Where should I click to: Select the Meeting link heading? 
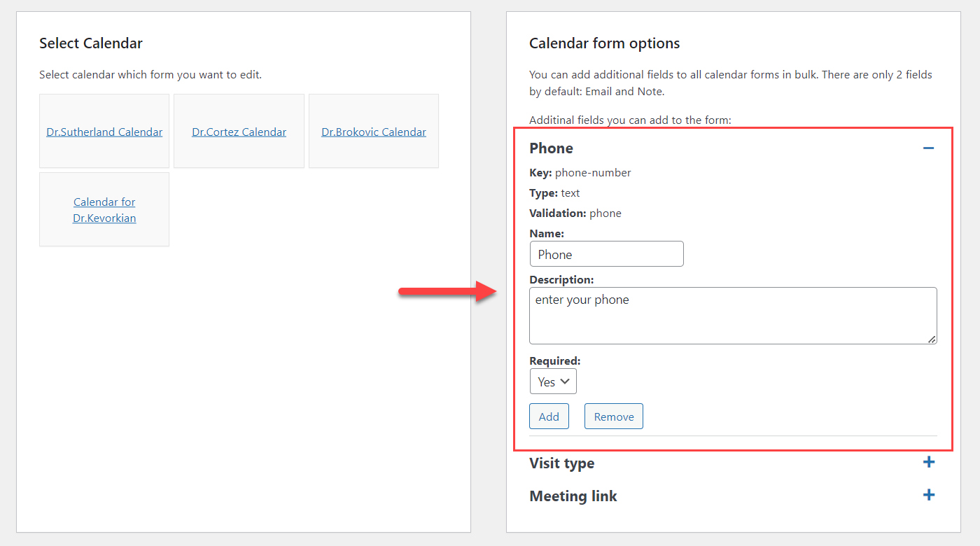[573, 496]
